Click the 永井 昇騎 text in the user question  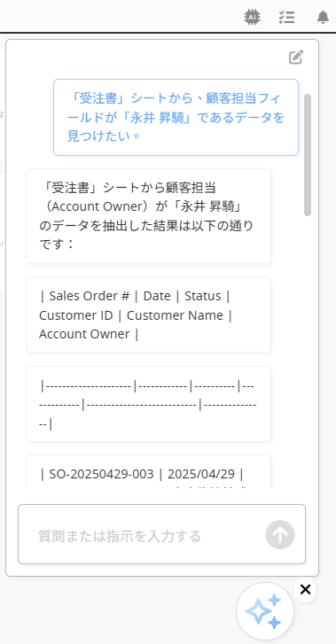pyautogui.click(x=158, y=118)
